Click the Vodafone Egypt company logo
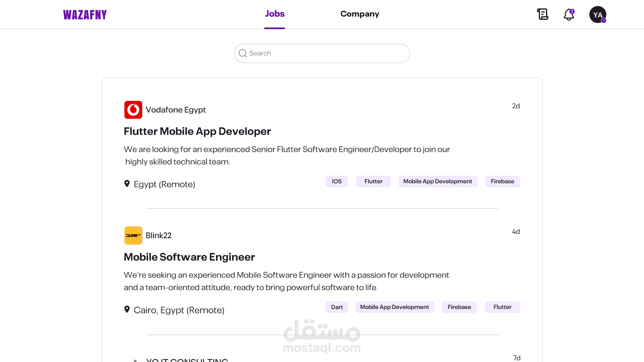 [133, 110]
